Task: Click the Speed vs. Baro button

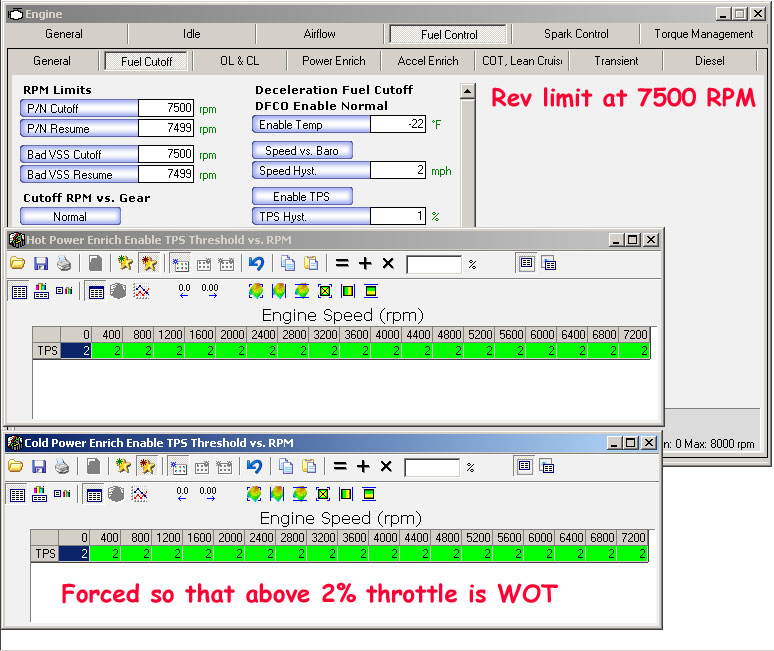Action: point(302,151)
